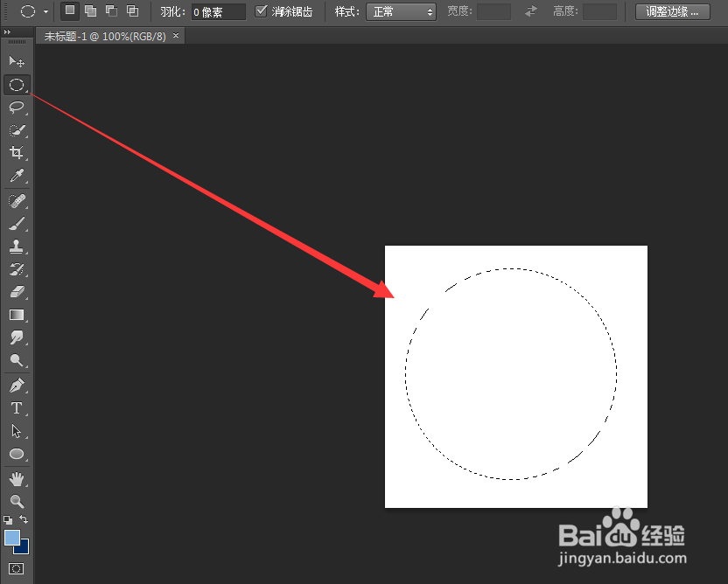Choose Add to Selection mode

90,10
